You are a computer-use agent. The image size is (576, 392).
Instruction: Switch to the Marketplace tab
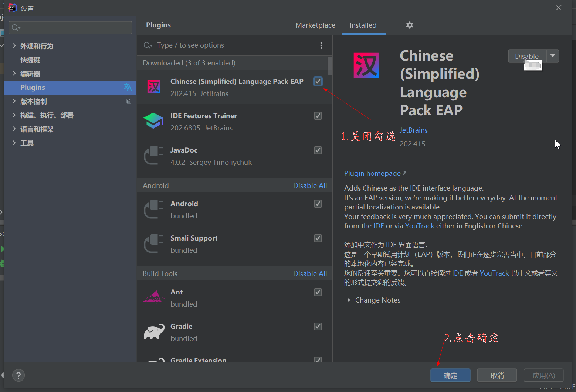click(x=315, y=25)
